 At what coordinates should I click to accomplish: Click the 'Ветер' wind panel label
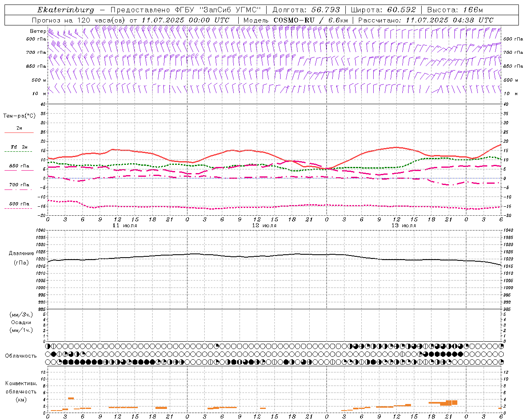(38, 31)
